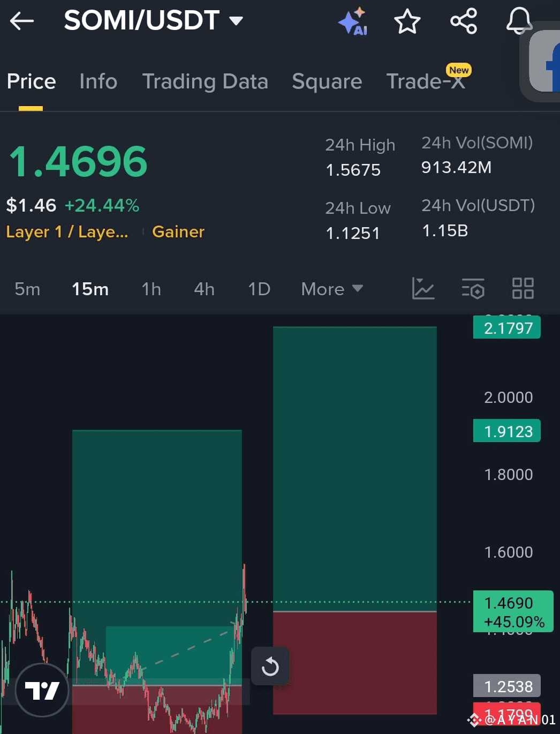
Task: Add SOMI/USDT to favorites with star
Action: click(x=407, y=21)
